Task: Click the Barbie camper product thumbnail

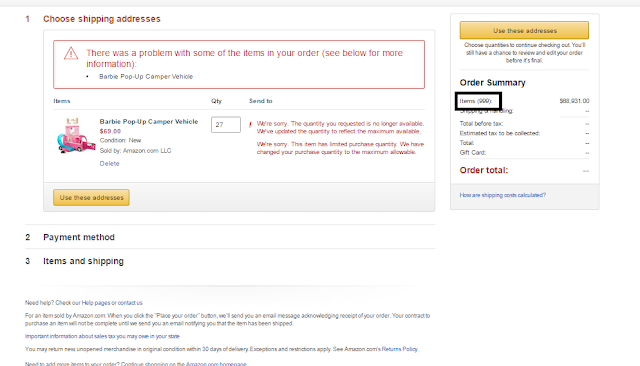Action: point(76,135)
